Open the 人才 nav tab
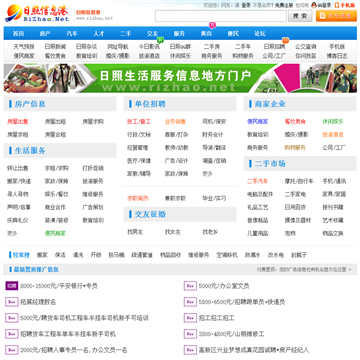 (99, 33)
